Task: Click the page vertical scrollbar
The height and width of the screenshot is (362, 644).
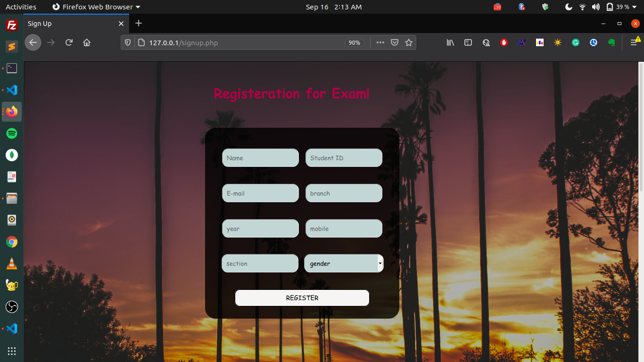Action: click(x=641, y=127)
